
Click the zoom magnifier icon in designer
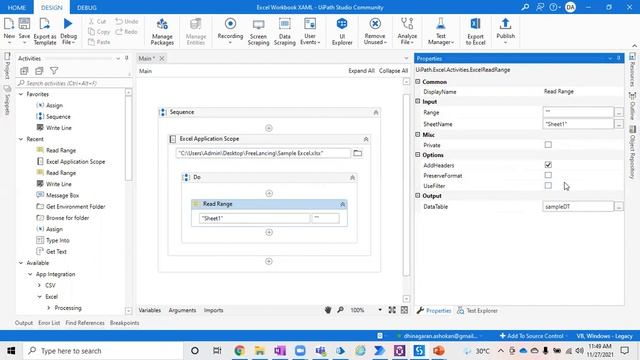340,310
